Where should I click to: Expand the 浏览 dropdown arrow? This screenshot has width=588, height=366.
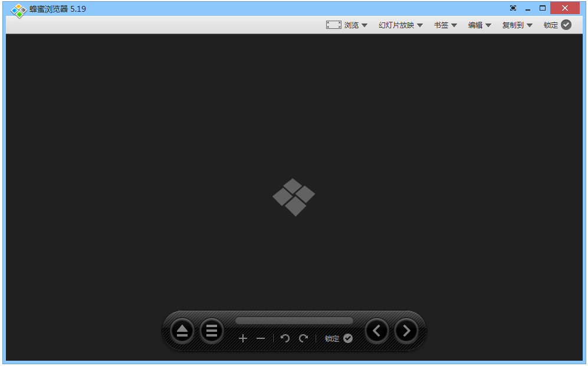click(x=364, y=25)
